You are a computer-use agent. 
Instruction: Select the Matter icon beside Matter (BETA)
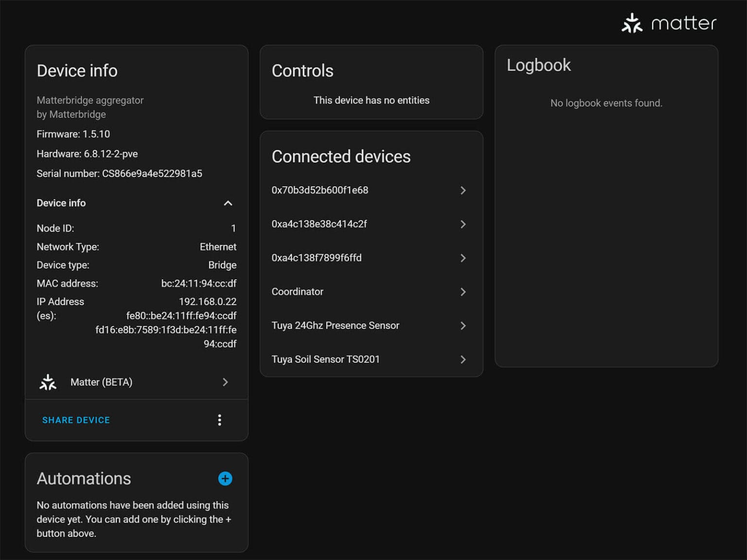tap(48, 382)
